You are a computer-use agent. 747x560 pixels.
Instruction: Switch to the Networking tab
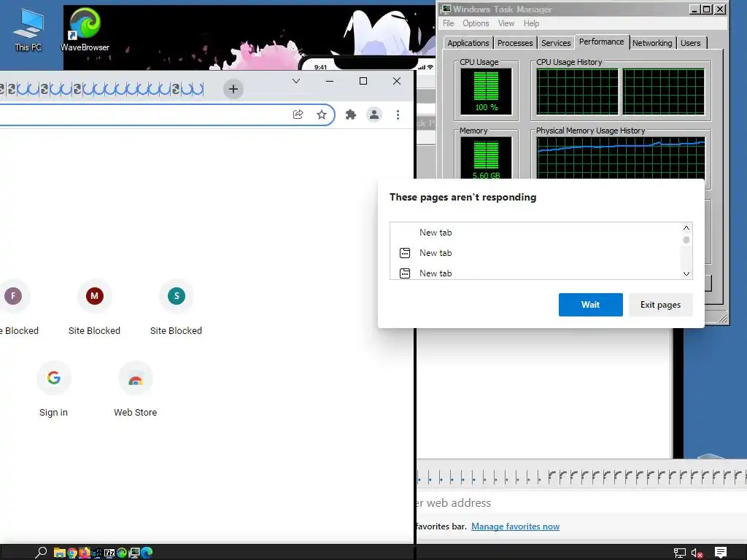click(652, 43)
